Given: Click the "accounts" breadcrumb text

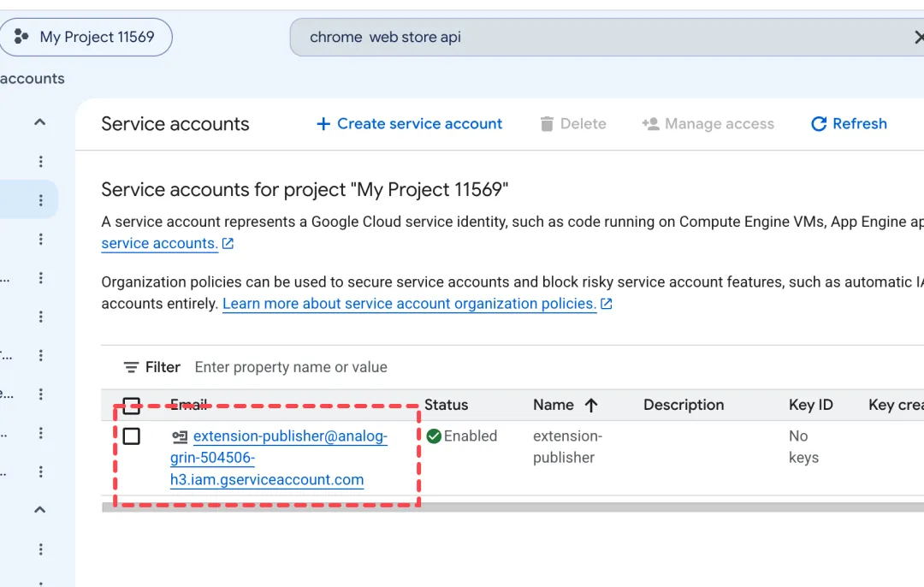Looking at the screenshot, I should (x=33, y=79).
